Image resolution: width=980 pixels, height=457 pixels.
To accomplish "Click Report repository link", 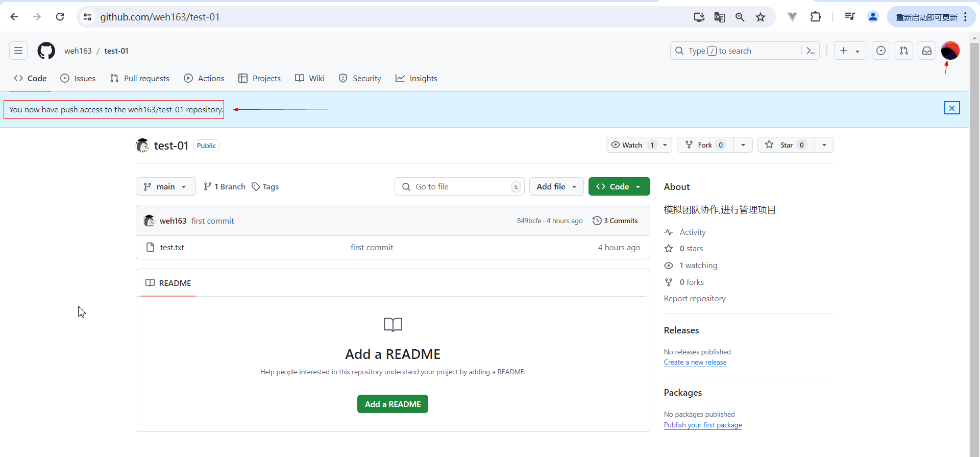I will click(695, 299).
